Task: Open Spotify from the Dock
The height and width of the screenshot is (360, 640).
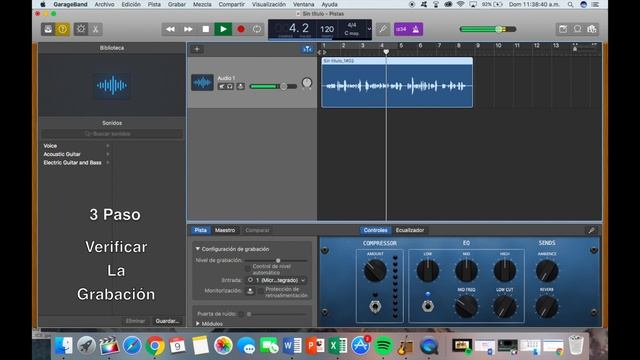Action: 383,346
